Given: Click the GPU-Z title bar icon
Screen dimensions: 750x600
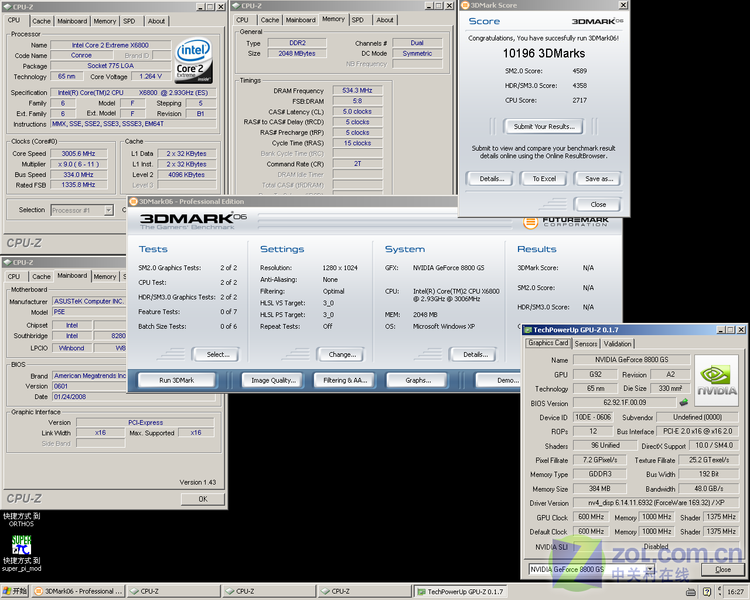Looking at the screenshot, I should (x=528, y=330).
